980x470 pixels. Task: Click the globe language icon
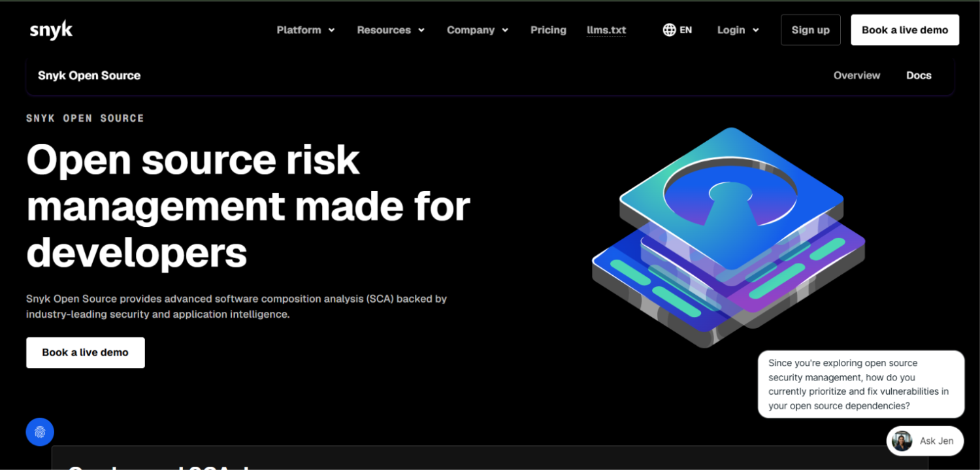669,30
